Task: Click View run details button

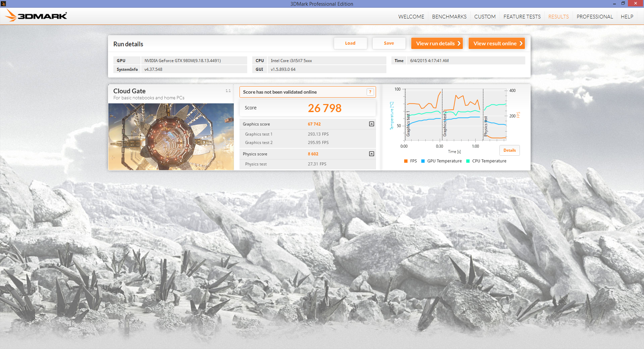Action: pos(437,43)
